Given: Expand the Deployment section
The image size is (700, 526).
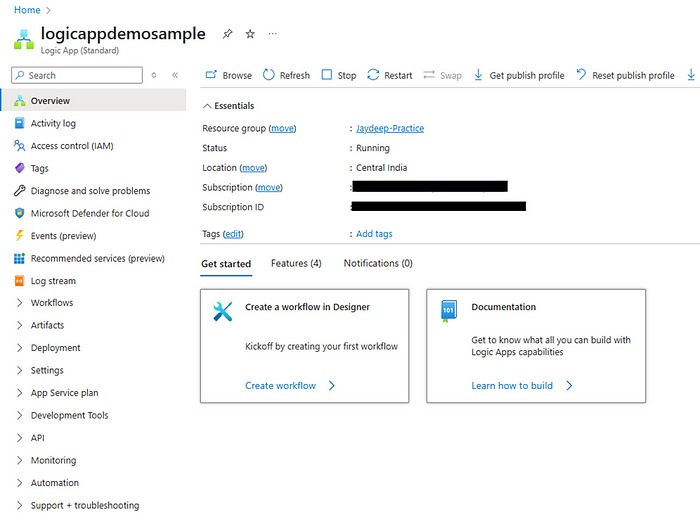Looking at the screenshot, I should coord(19,347).
